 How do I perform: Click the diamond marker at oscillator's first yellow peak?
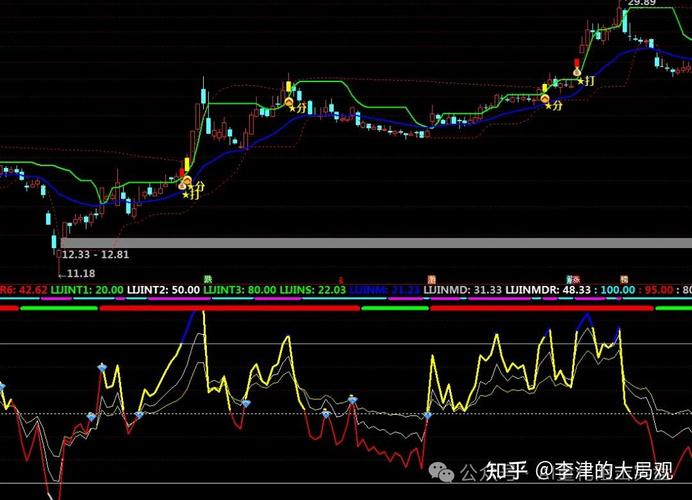tap(102, 368)
